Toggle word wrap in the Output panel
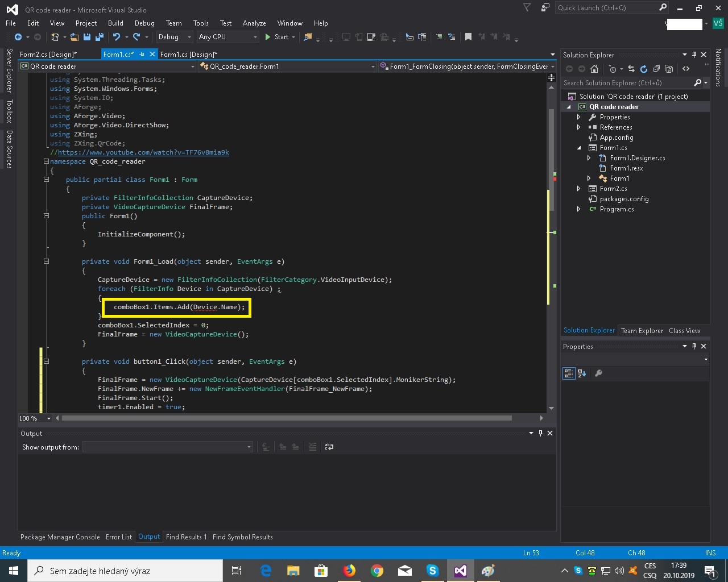Image resolution: width=728 pixels, height=582 pixels. (x=329, y=447)
